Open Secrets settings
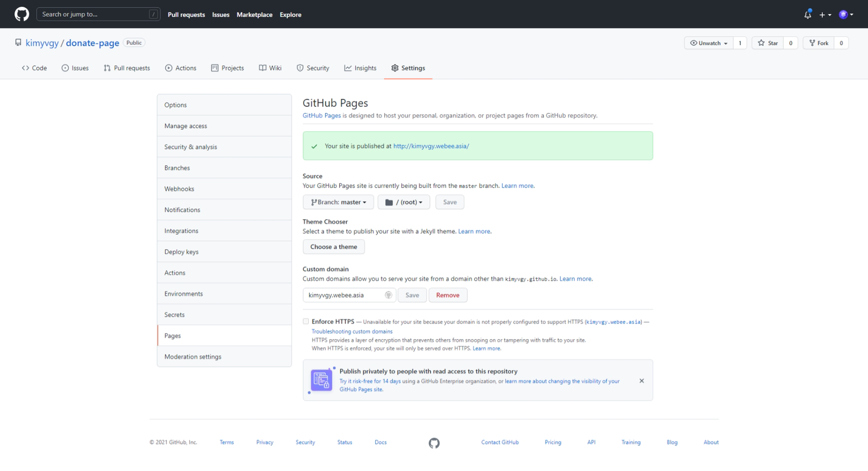Screen dimensions: 868x471 tap(224, 315)
